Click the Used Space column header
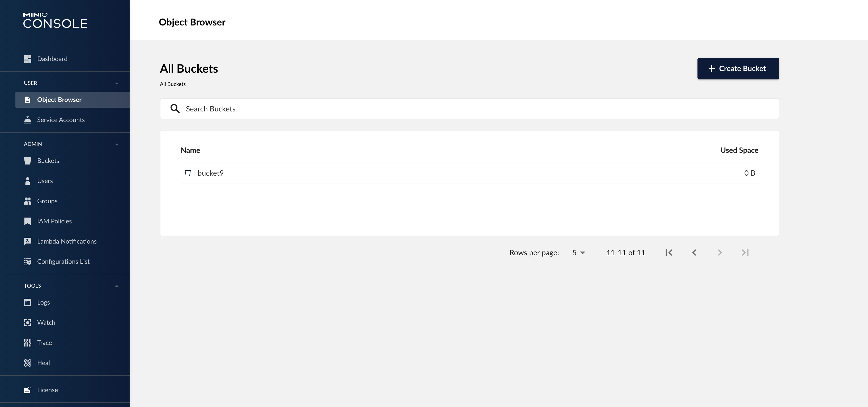The image size is (868, 407). pos(739,150)
